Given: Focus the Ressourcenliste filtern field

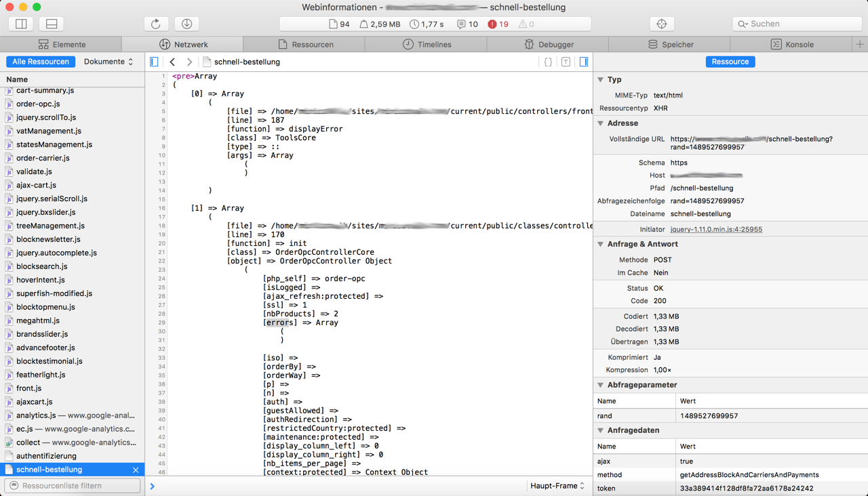Looking at the screenshot, I should point(73,486).
